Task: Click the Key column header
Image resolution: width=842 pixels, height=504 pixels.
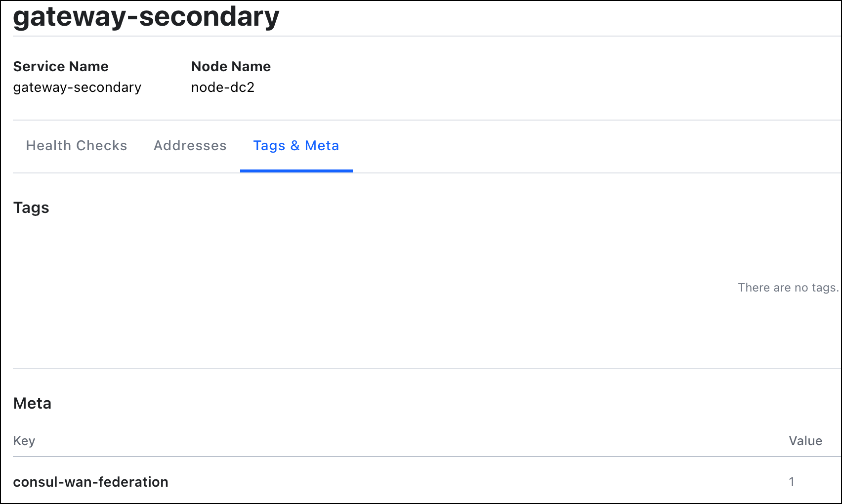Action: [24, 441]
